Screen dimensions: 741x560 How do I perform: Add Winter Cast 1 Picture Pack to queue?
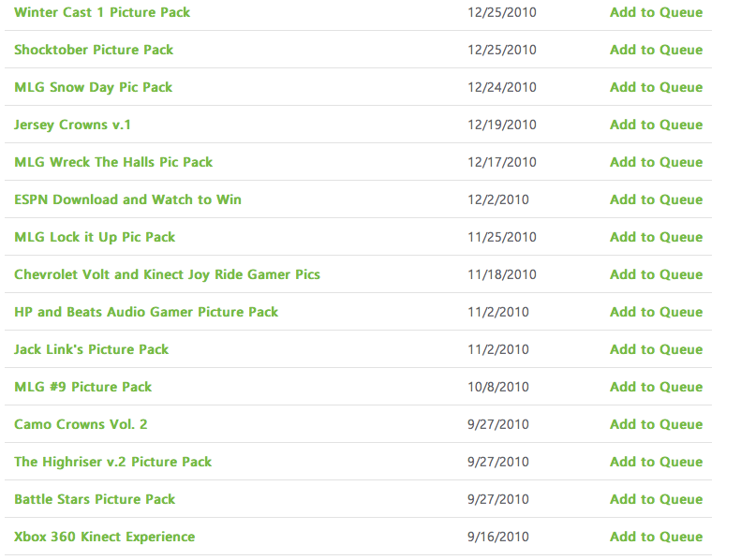click(x=656, y=12)
